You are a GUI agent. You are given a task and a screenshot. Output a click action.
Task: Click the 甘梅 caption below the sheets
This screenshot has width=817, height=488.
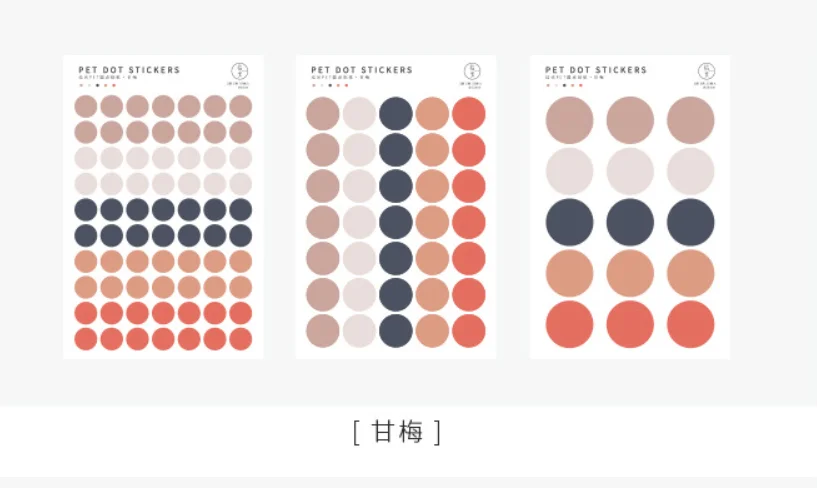[x=397, y=432]
